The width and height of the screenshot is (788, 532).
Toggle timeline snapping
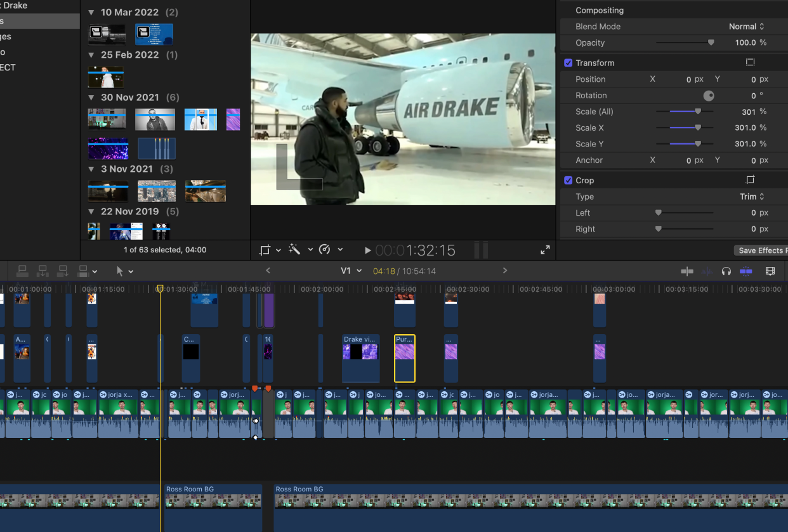[746, 271]
